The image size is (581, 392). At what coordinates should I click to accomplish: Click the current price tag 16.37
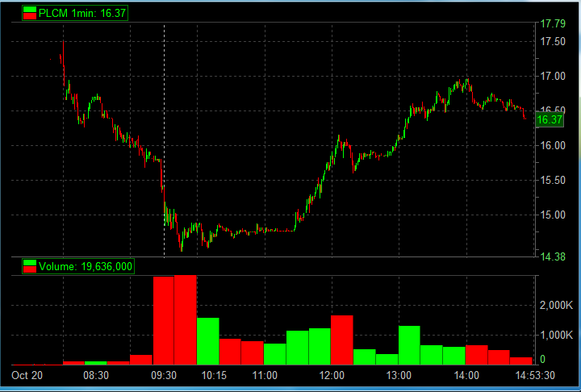pyautogui.click(x=550, y=119)
